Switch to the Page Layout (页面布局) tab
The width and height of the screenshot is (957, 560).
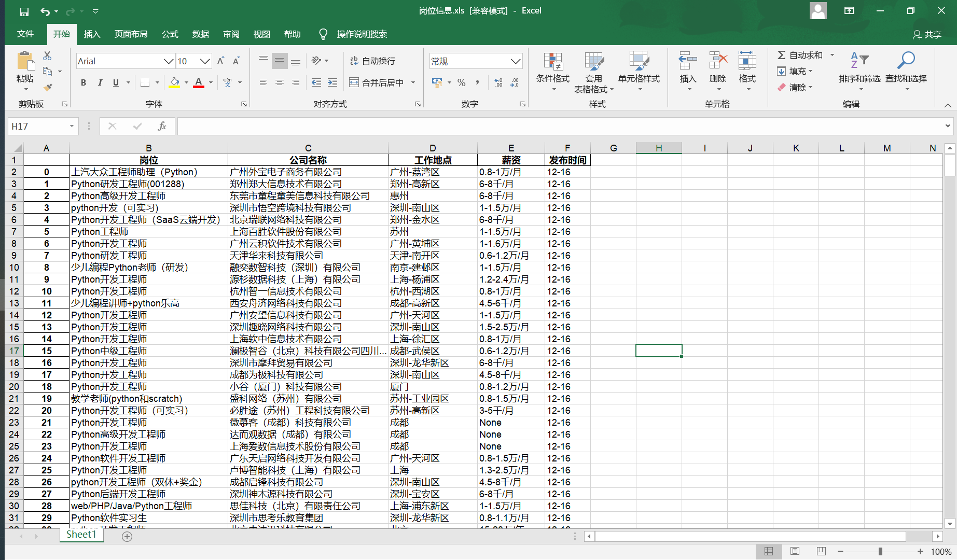[x=131, y=34]
